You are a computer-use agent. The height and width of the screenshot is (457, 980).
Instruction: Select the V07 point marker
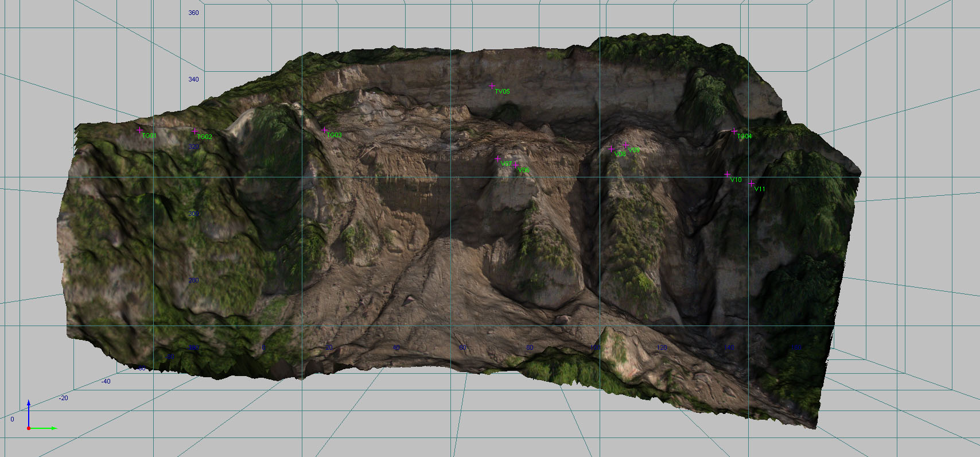(497, 159)
